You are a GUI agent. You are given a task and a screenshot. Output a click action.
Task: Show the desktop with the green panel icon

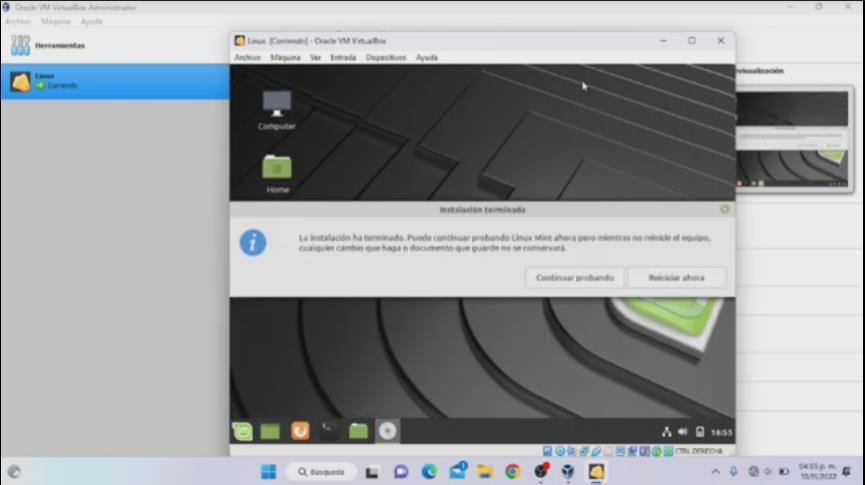tap(270, 431)
